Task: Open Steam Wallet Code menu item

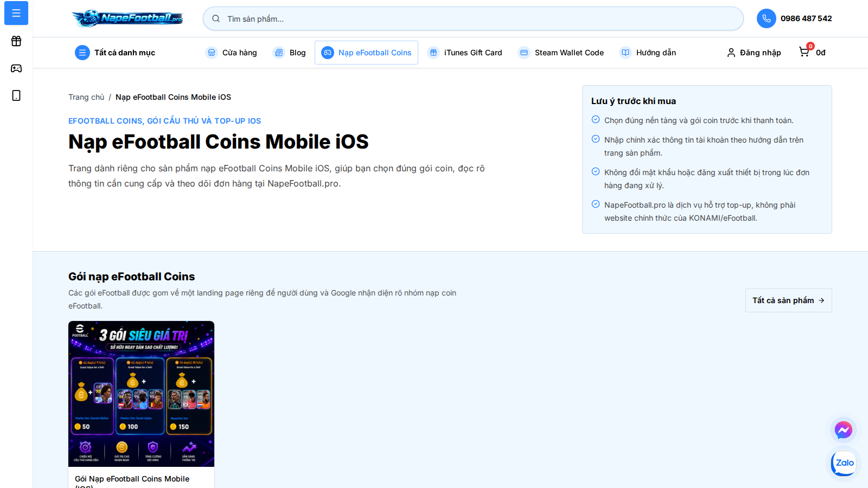Action: coord(561,53)
